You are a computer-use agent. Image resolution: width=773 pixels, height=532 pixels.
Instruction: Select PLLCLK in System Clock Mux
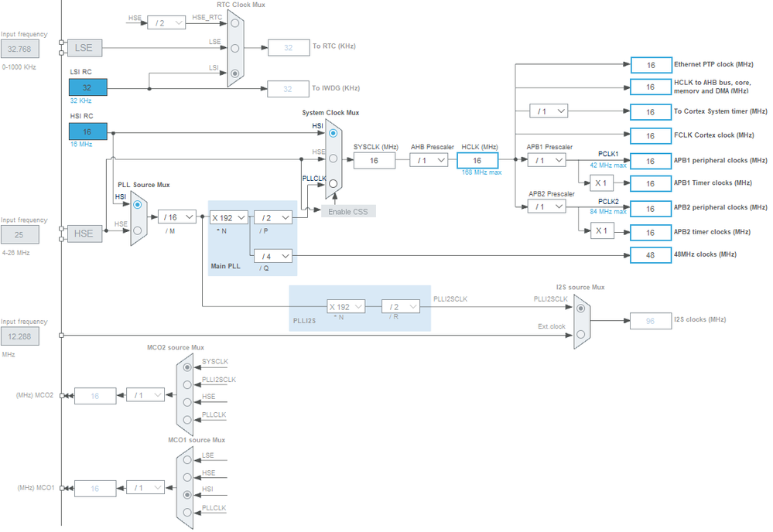coord(333,184)
